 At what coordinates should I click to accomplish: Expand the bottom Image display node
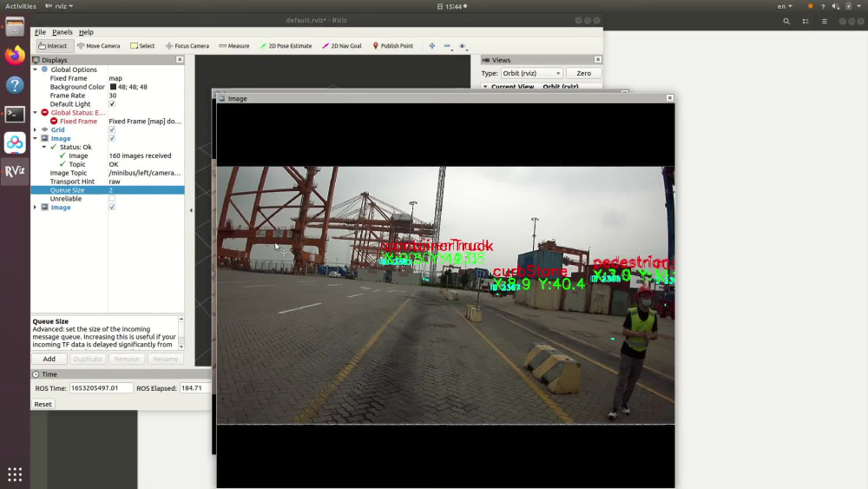point(36,207)
